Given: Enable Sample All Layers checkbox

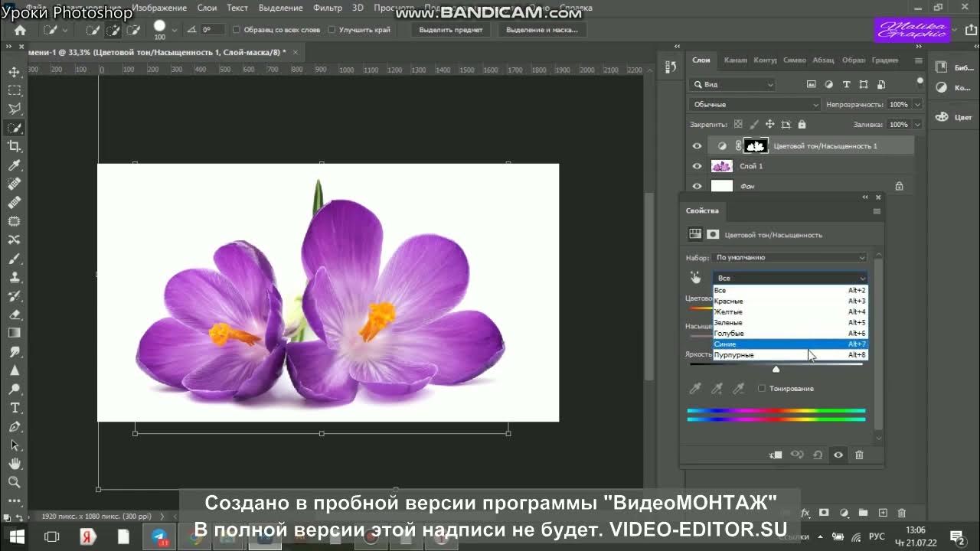Looking at the screenshot, I should point(237,30).
